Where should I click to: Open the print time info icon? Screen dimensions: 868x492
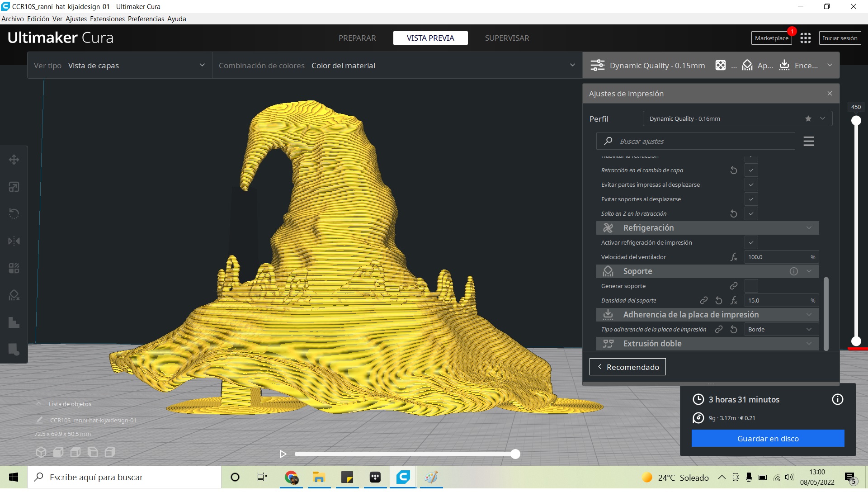[x=837, y=399]
